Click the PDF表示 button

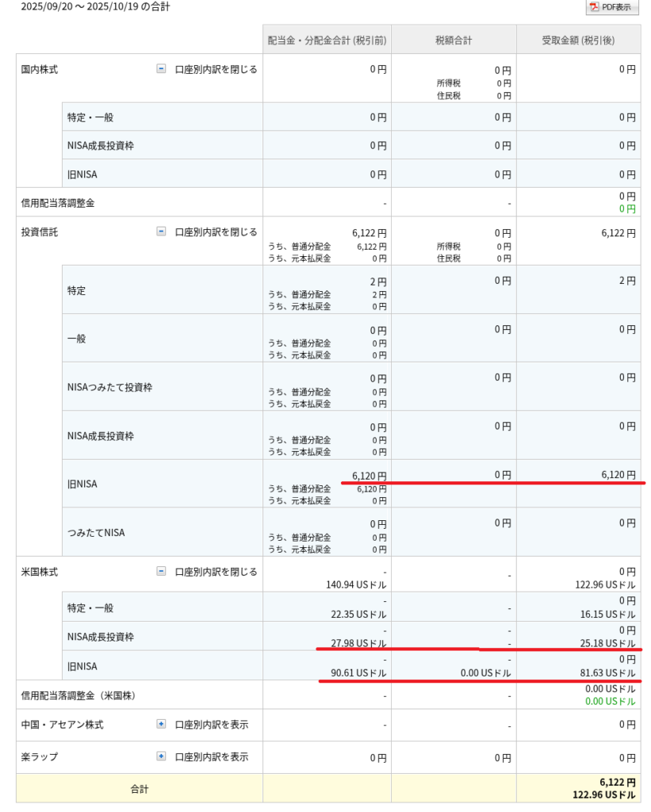click(612, 7)
